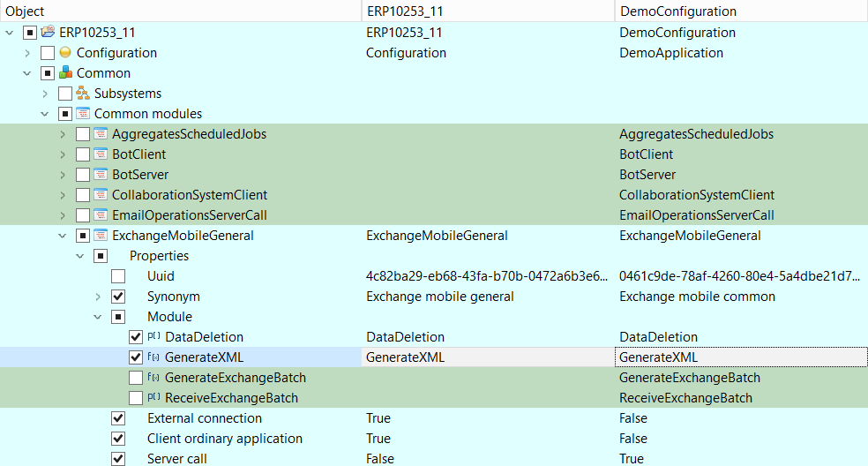Click the Common branch icon
The height and width of the screenshot is (466, 868).
[x=65, y=73]
